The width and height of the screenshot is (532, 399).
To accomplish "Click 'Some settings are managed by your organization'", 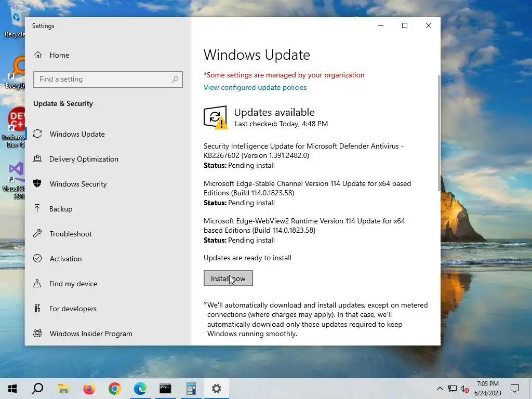I will [x=284, y=75].
